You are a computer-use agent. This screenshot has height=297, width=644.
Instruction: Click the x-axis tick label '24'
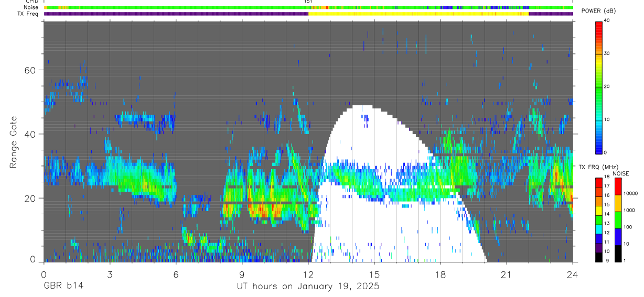coord(572,274)
